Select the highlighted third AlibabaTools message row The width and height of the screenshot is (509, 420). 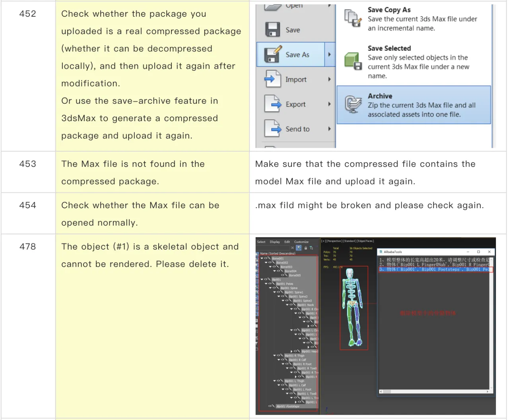[x=435, y=269]
